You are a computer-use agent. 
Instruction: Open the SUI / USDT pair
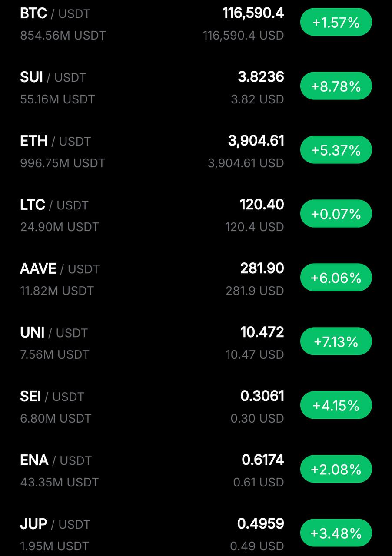[53, 77]
